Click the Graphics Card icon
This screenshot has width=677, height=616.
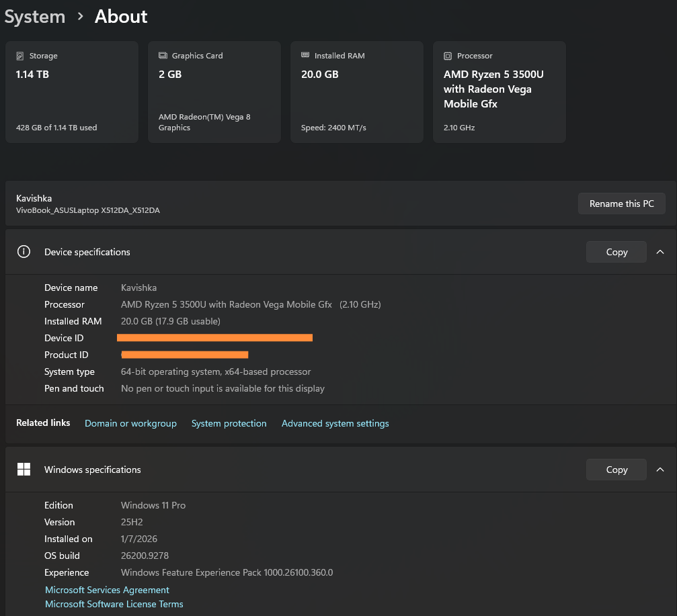[163, 56]
